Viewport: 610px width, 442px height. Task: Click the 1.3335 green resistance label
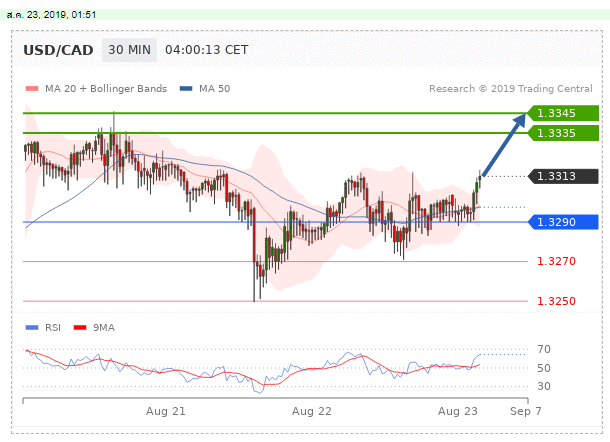(x=563, y=133)
